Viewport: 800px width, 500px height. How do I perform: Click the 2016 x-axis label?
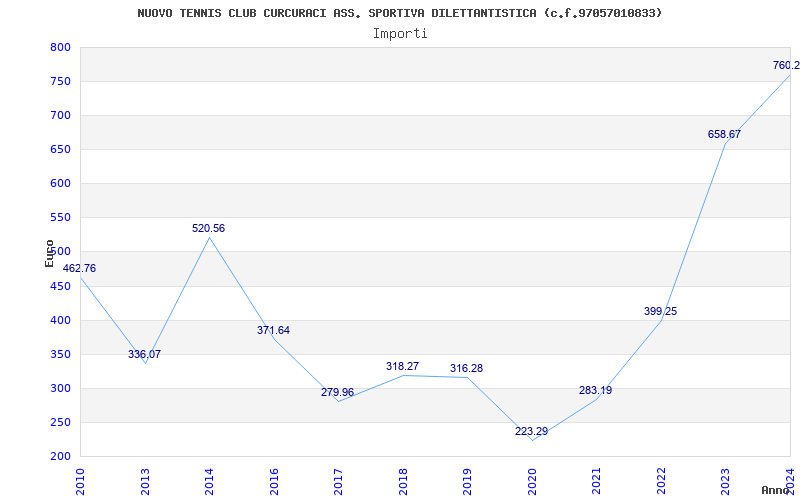(x=274, y=481)
